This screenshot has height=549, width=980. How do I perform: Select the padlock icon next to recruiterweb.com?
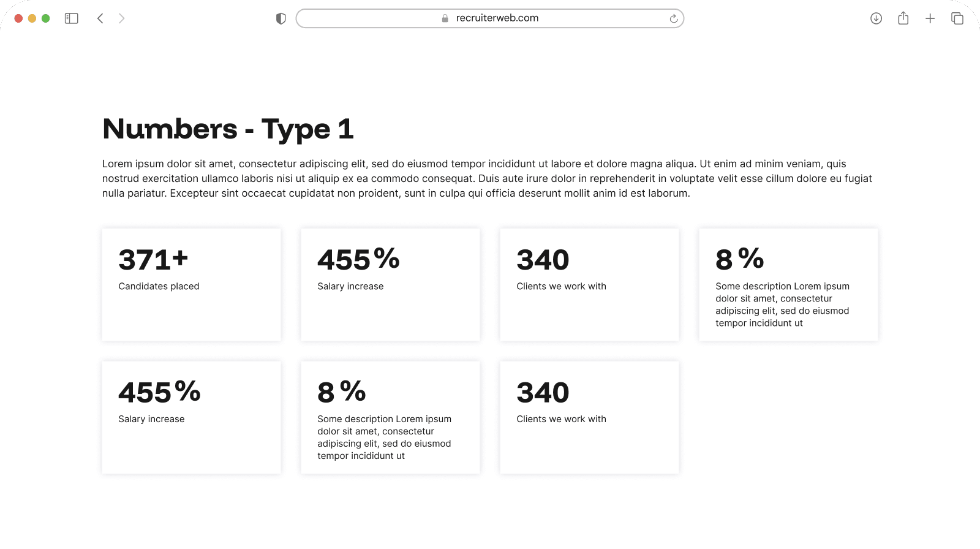[x=443, y=18]
